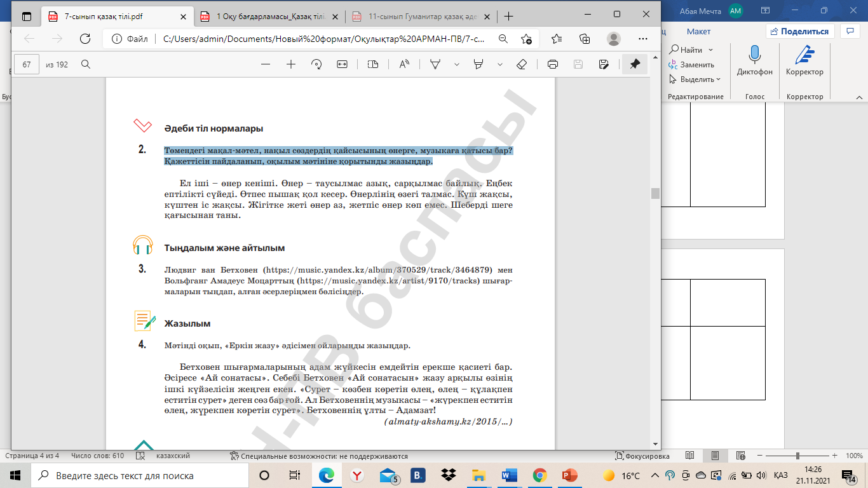Open the Mail app from the taskbar
868x488 pixels.
coord(388,475)
